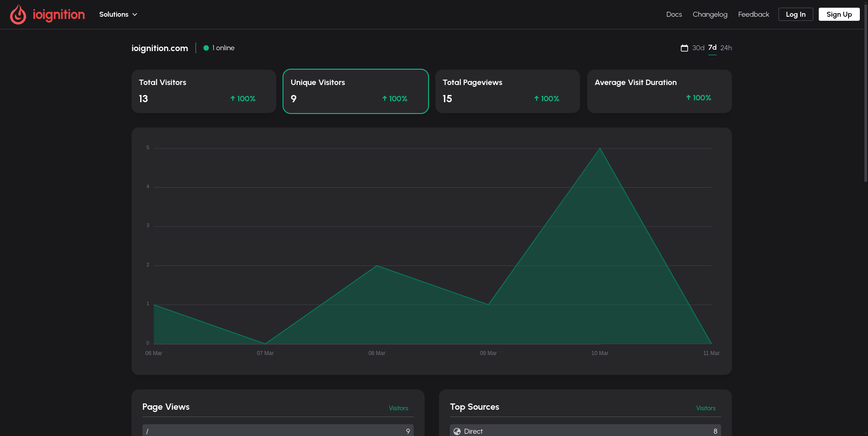Image resolution: width=868 pixels, height=436 pixels.
Task: Open the calendar date picker icon
Action: (684, 47)
